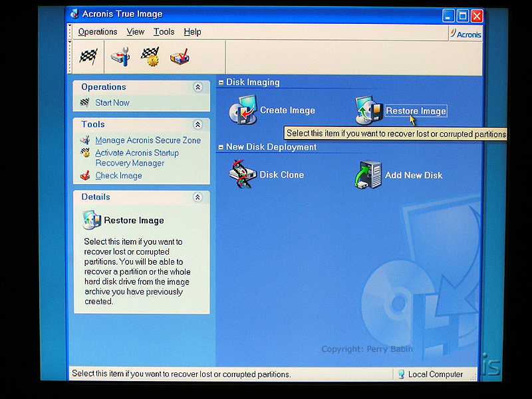The image size is (532, 399).
Task: Click the Add New Disk server icon
Action: coord(368,175)
